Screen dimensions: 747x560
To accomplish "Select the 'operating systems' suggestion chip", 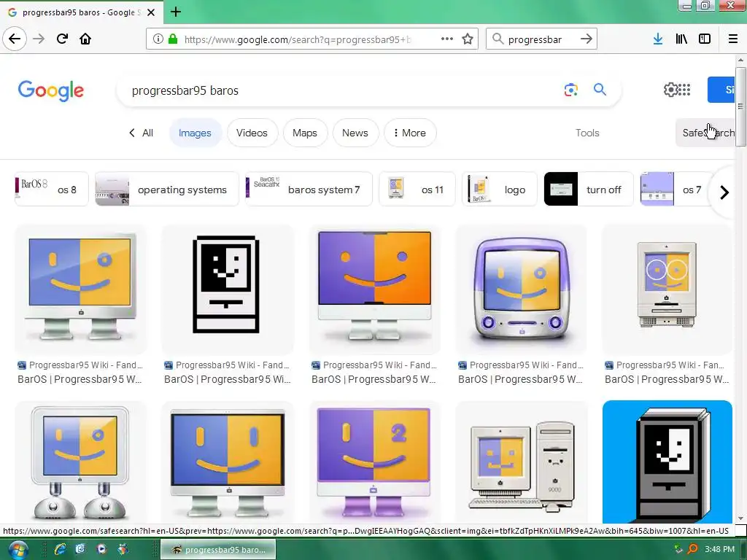I will (x=167, y=190).
